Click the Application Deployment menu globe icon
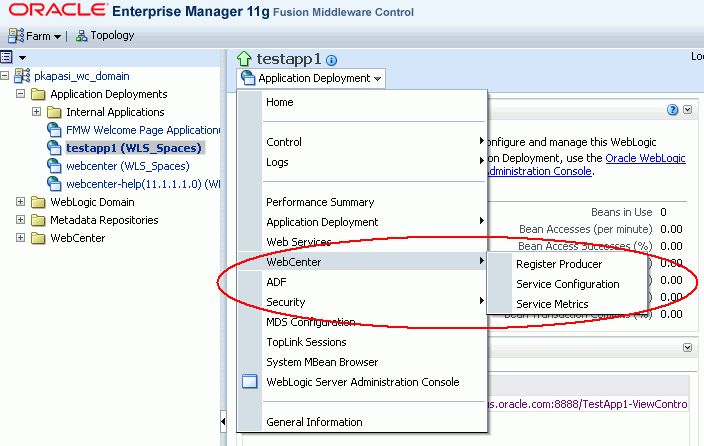The height and width of the screenshot is (446, 704). (x=248, y=78)
